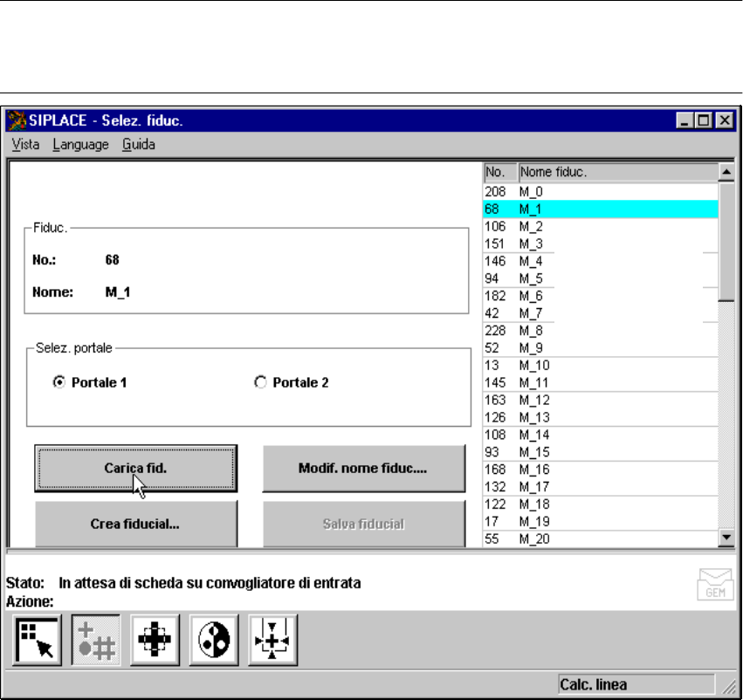Image resolution: width=743 pixels, height=700 pixels.
Task: Click the Crea fiducial button
Action: click(135, 525)
